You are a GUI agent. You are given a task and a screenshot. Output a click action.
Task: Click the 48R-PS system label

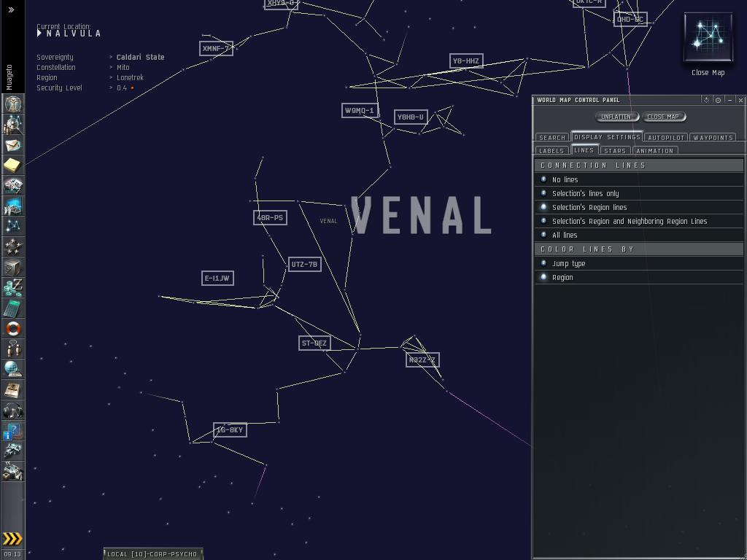click(270, 217)
